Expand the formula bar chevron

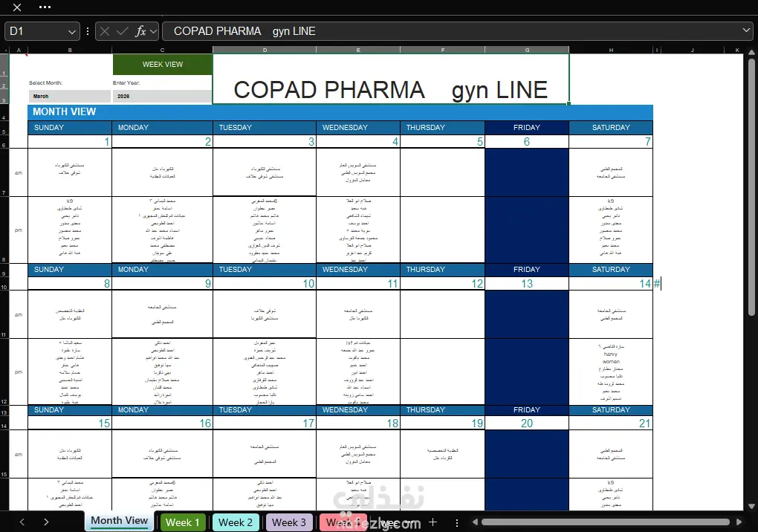(746, 30)
